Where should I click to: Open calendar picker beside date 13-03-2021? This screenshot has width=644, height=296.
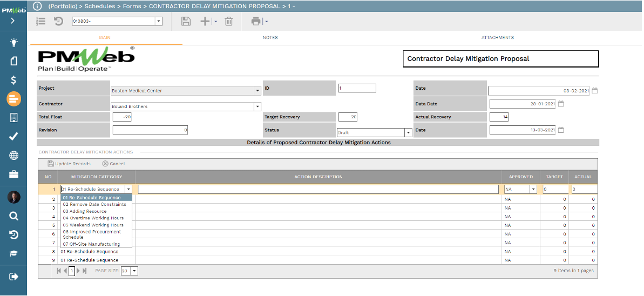[x=561, y=130]
